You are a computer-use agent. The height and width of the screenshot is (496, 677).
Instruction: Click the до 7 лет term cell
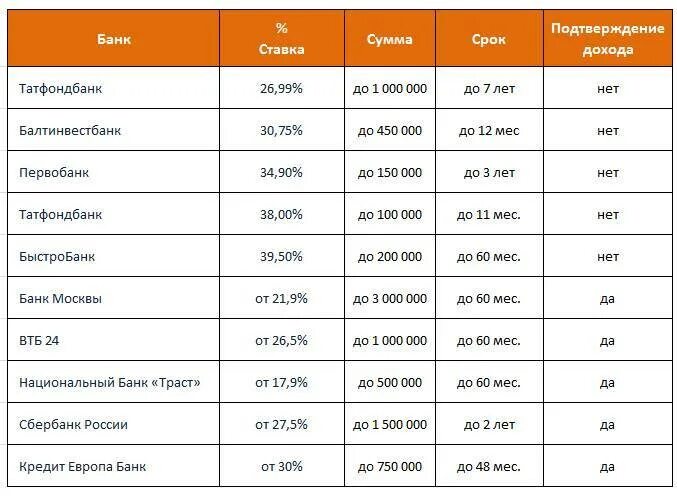point(489,89)
